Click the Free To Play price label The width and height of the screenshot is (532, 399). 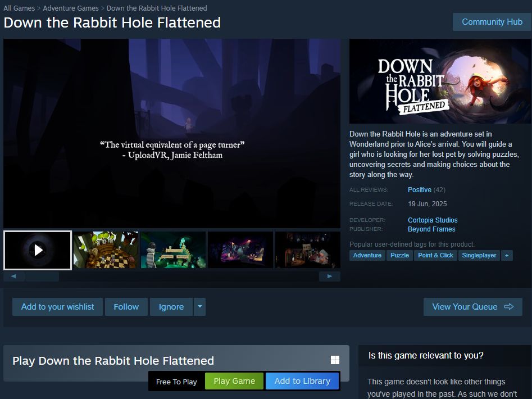[176, 382]
